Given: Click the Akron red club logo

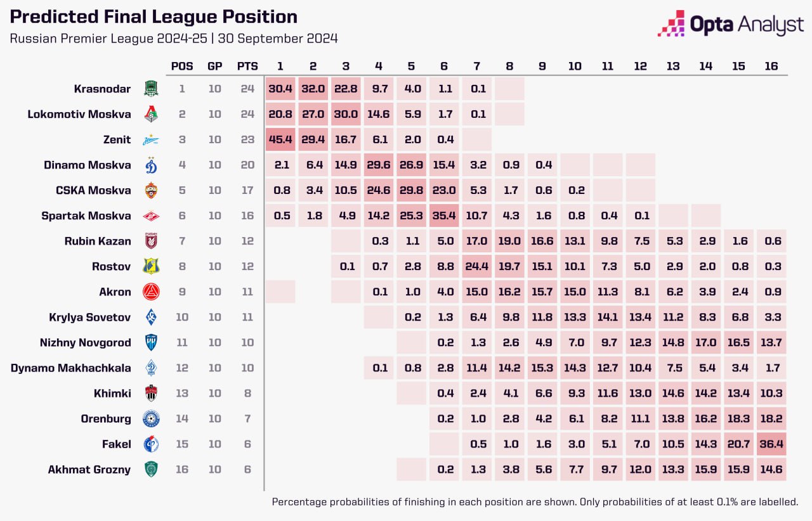Looking at the screenshot, I should 151,292.
